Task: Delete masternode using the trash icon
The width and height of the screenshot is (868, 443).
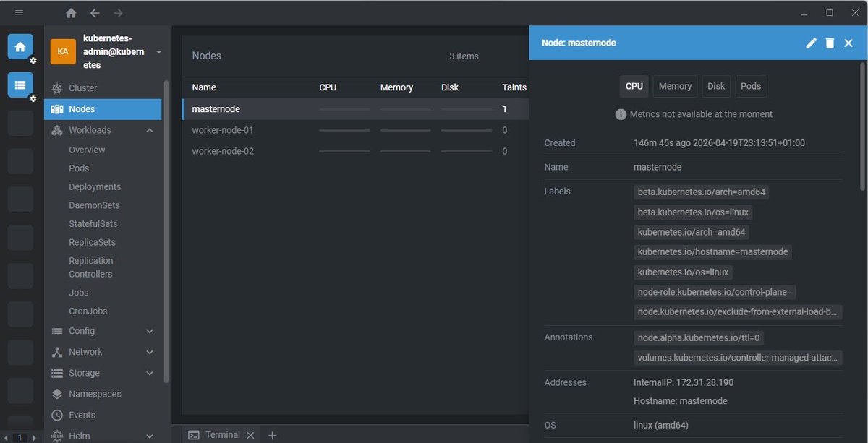Action: 829,43
